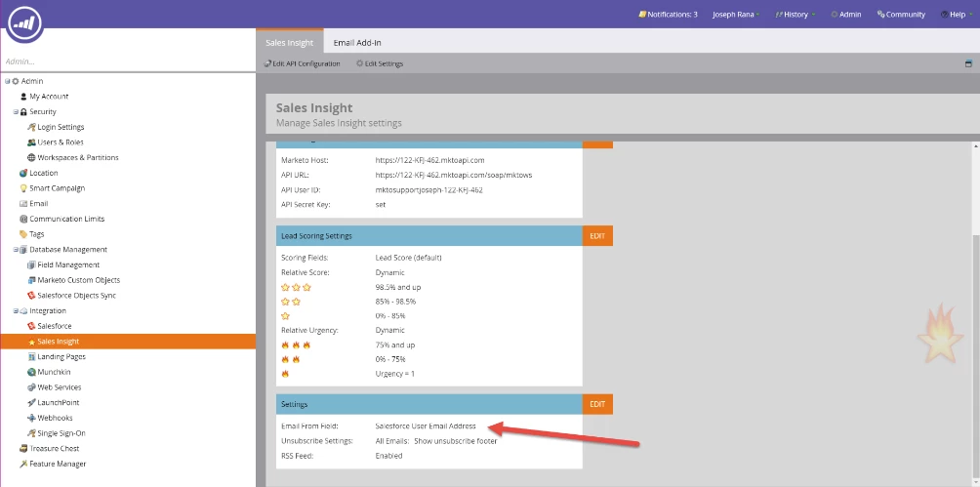Screen dimensions: 980x487
Task: Collapse the Database Management tree node
Action: 16,250
